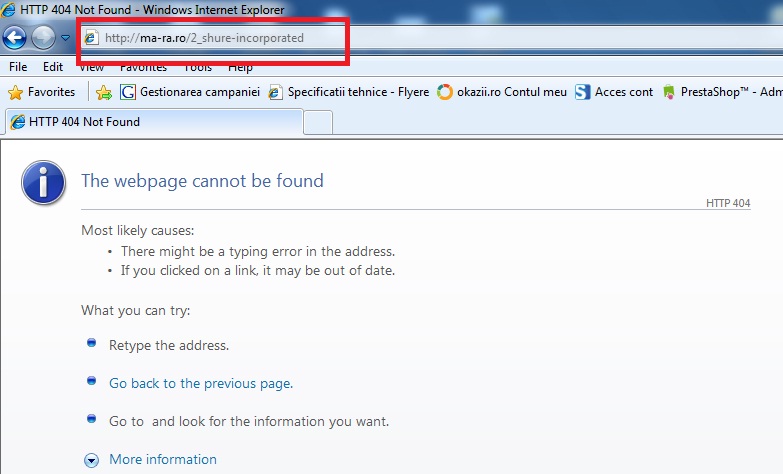
Task: Click the Forward navigation arrow button
Action: [43, 37]
